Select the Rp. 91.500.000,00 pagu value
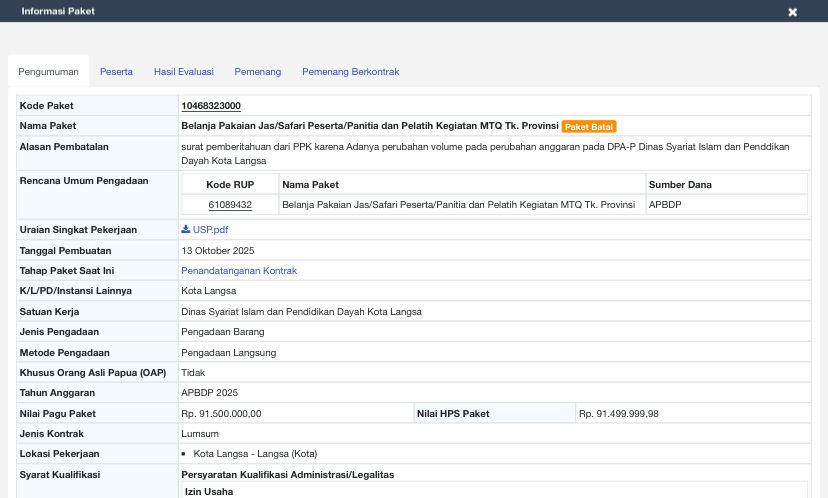Screen dimensions: 828x498 [x=221, y=414]
